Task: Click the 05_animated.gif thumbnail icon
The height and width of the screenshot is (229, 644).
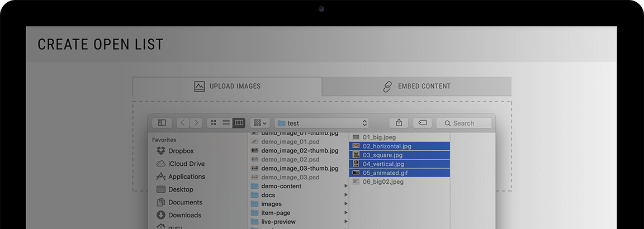Action: [x=356, y=173]
